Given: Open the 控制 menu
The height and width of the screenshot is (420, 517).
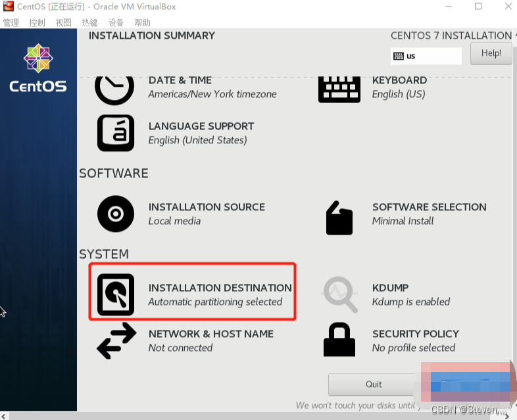Looking at the screenshot, I should click(37, 22).
